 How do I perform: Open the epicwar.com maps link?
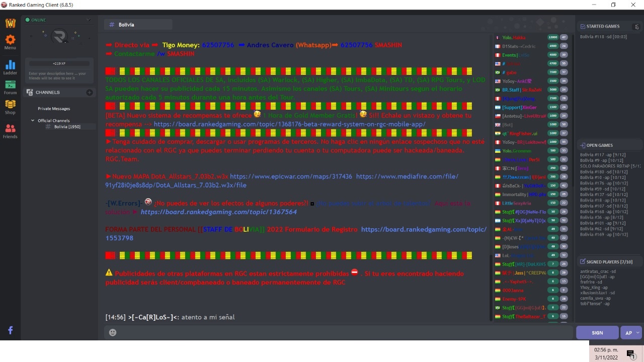(x=291, y=176)
